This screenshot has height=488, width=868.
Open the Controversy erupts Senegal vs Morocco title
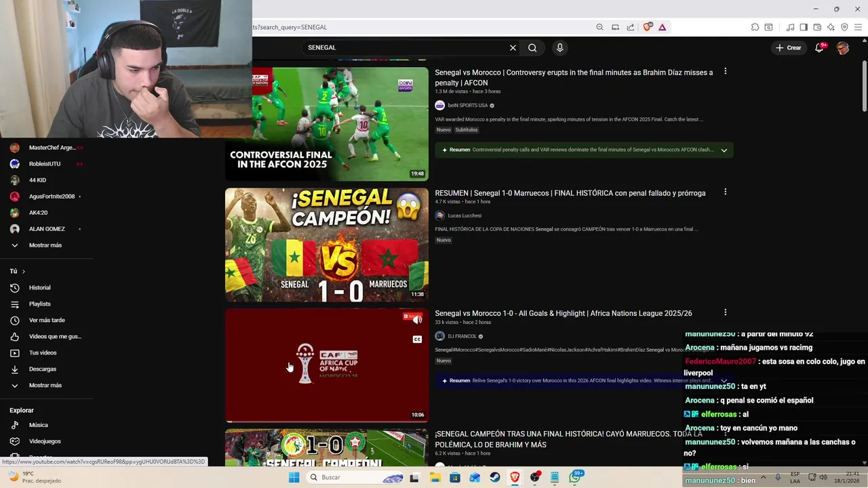point(574,77)
